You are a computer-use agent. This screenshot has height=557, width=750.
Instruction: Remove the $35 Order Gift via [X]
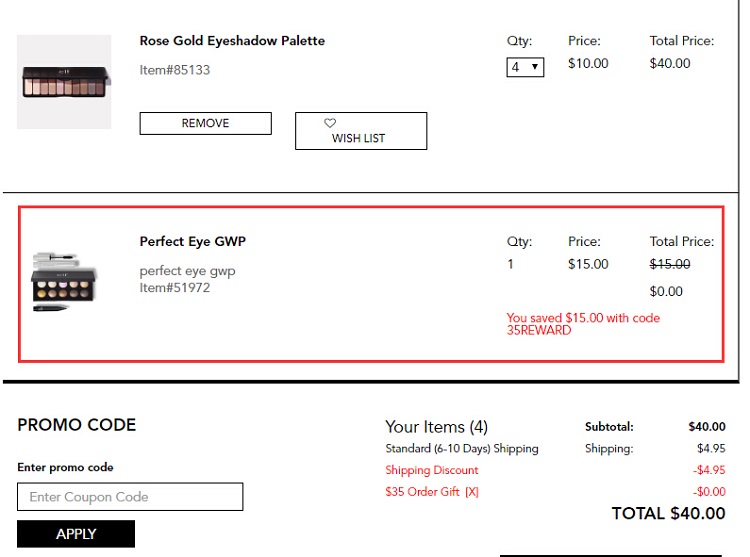coord(472,491)
